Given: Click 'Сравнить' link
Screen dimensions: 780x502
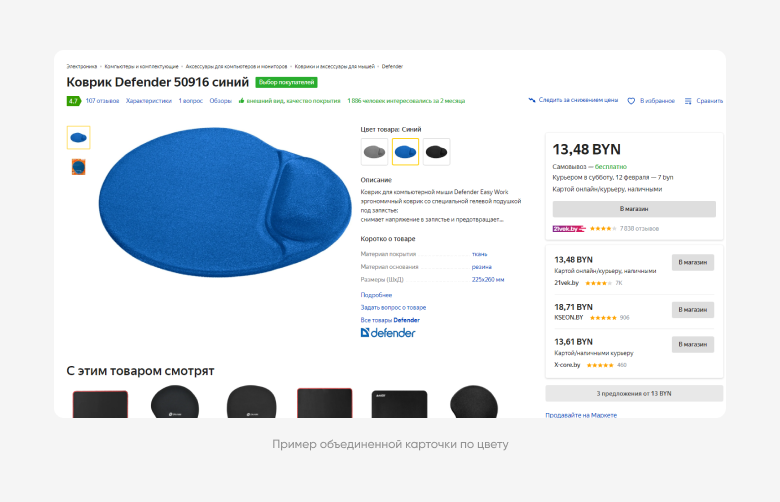Looking at the screenshot, I should coord(709,101).
